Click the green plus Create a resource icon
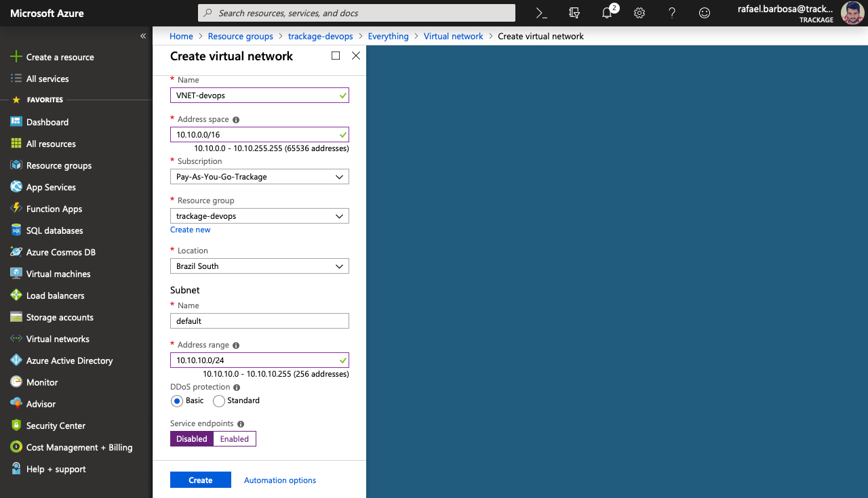Screen dimensions: 868x498 [x=16, y=57]
